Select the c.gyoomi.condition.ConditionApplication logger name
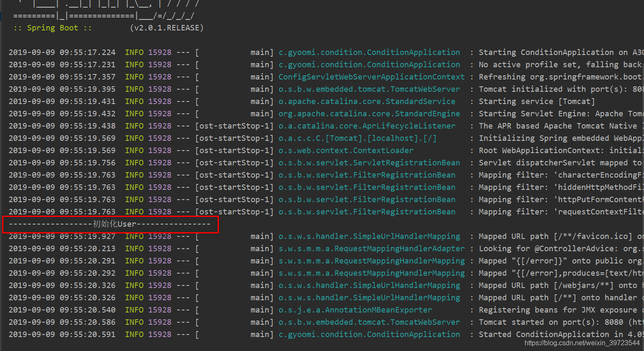 (x=368, y=52)
